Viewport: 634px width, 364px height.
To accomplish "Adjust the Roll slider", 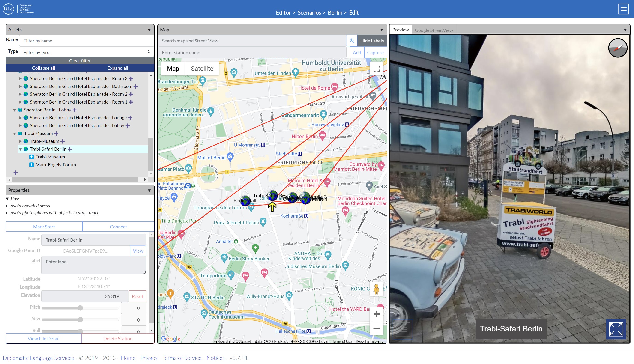I will (80, 331).
